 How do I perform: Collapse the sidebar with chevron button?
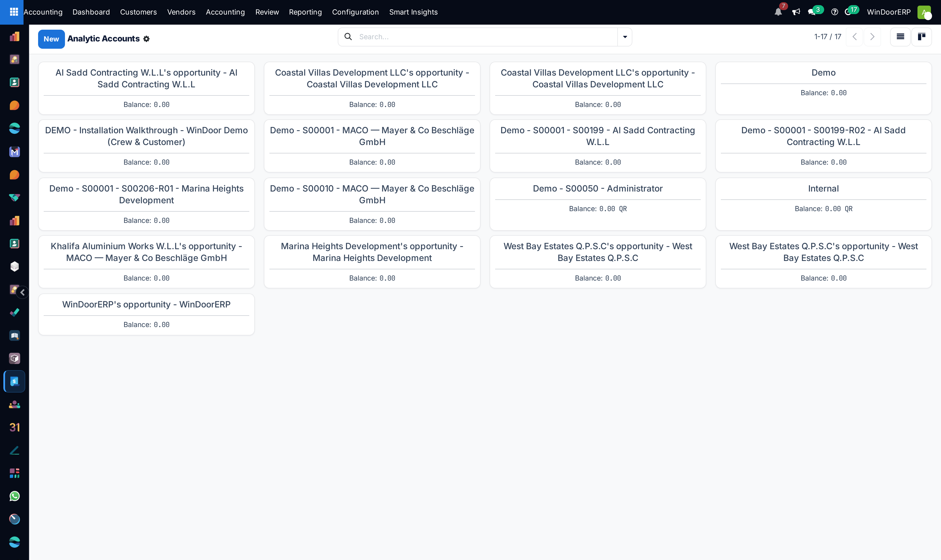click(23, 292)
